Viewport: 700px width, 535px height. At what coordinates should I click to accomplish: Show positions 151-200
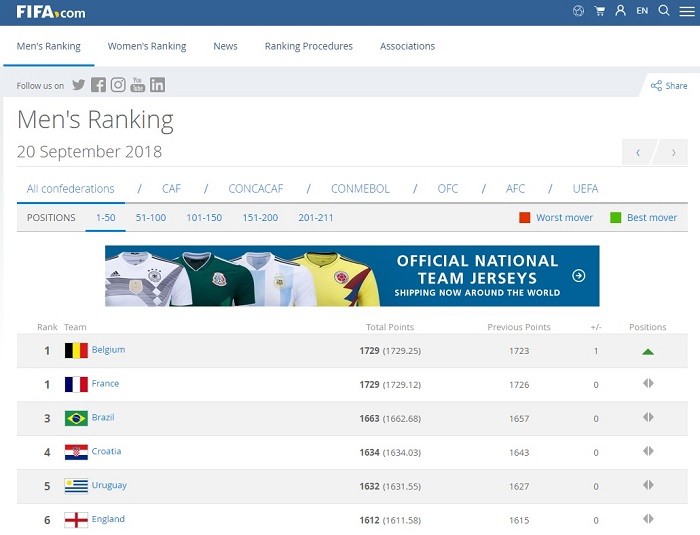coord(260,217)
